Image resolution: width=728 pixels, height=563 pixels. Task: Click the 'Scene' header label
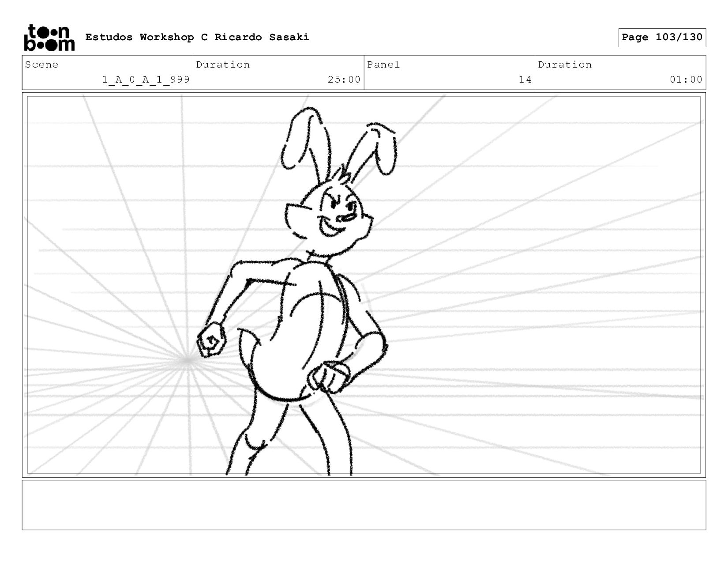tap(41, 64)
